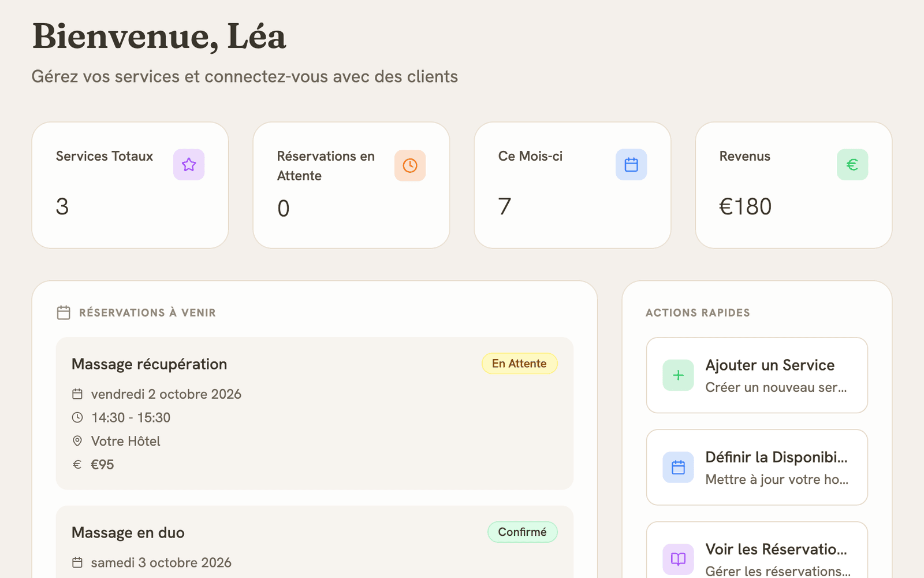Click the ACTIONS RAPIDES section heading
This screenshot has height=578, width=924.
click(x=698, y=313)
